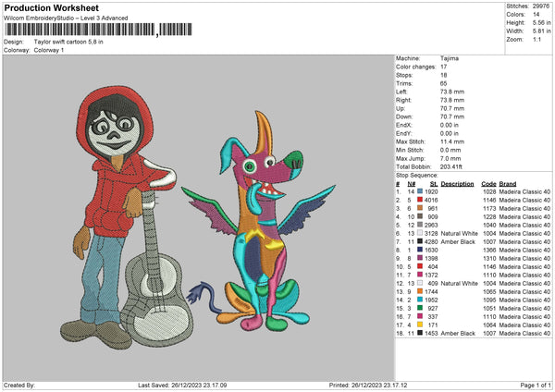
Task: Click the blue swatch in stop row 1
Action: click(420, 191)
